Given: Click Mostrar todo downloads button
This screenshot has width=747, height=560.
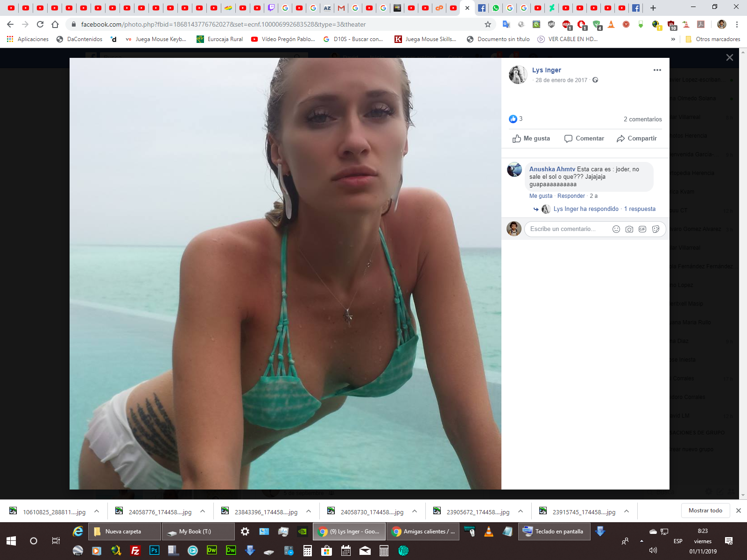Looking at the screenshot, I should 705,511.
